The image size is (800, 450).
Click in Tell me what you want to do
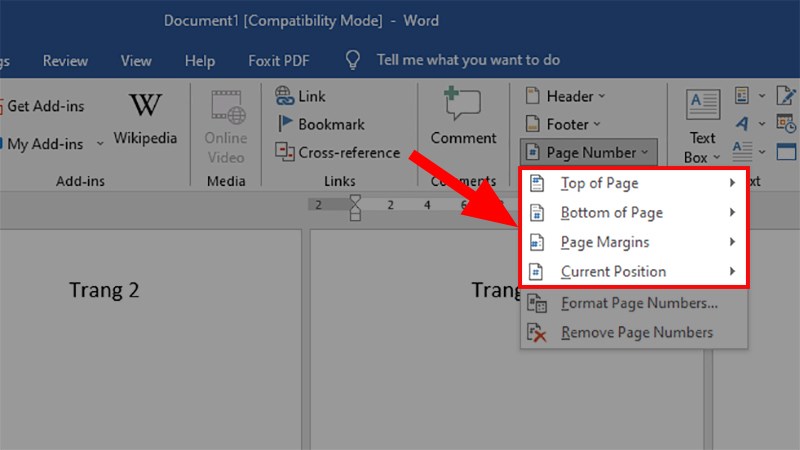468,60
